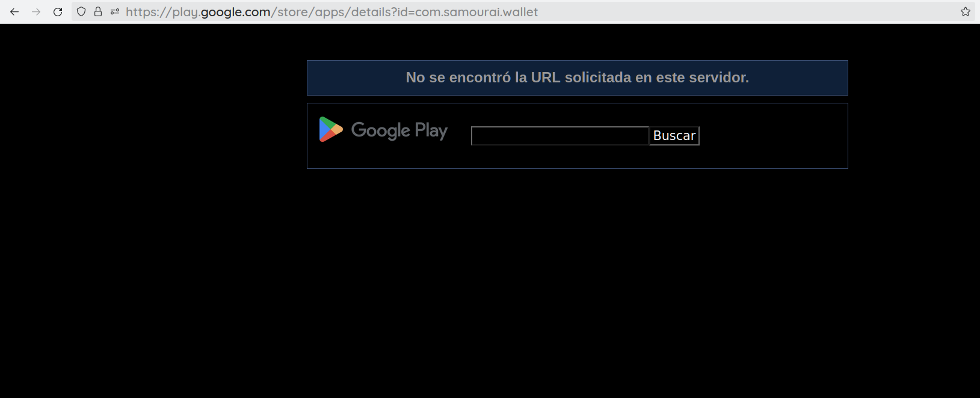
Task: Open the tracking protection shield panel
Action: pos(81,12)
